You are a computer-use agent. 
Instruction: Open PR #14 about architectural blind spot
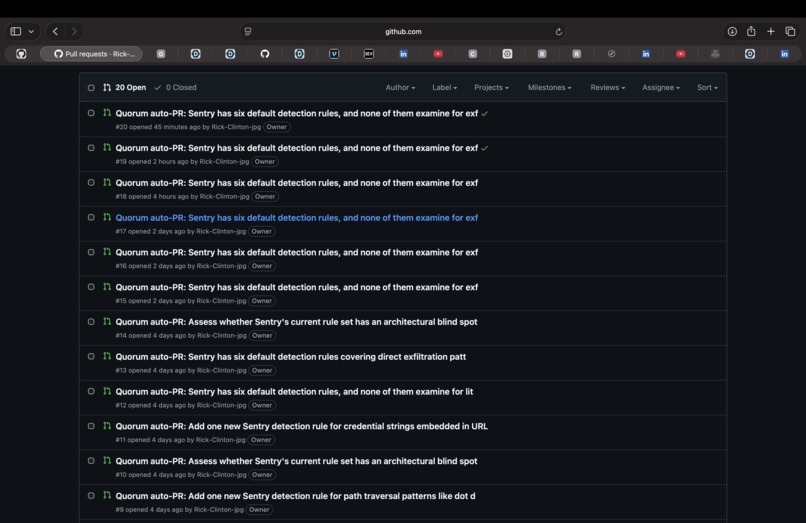pyautogui.click(x=296, y=322)
